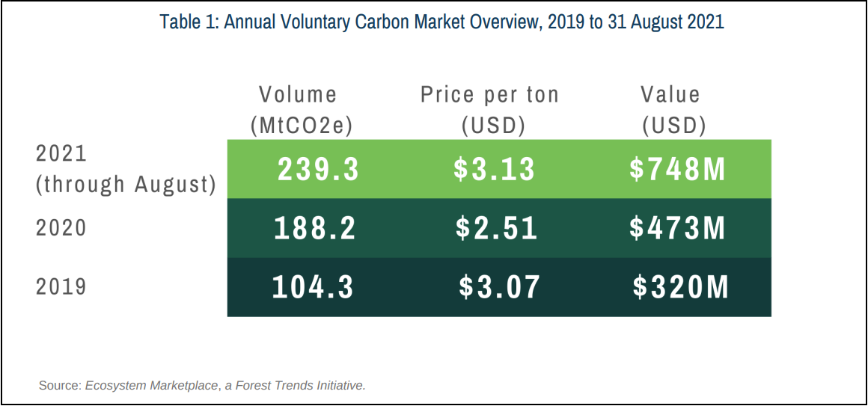This screenshot has width=868, height=406.
Task: Select the $2.51 price cell
Action: click(497, 228)
